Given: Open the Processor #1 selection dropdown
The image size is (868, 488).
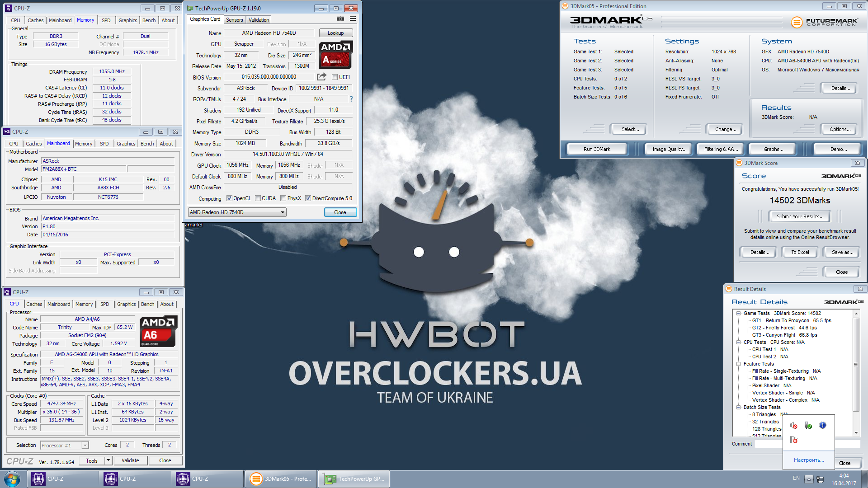Looking at the screenshot, I should [x=64, y=446].
